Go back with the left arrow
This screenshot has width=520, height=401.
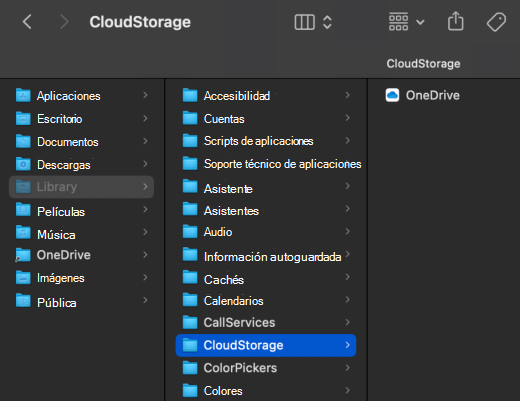[27, 22]
